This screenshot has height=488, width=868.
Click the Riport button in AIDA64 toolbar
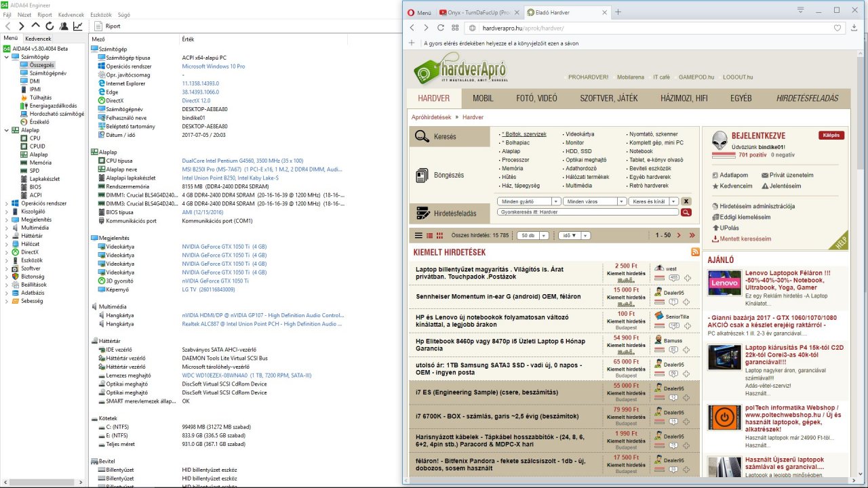(107, 26)
